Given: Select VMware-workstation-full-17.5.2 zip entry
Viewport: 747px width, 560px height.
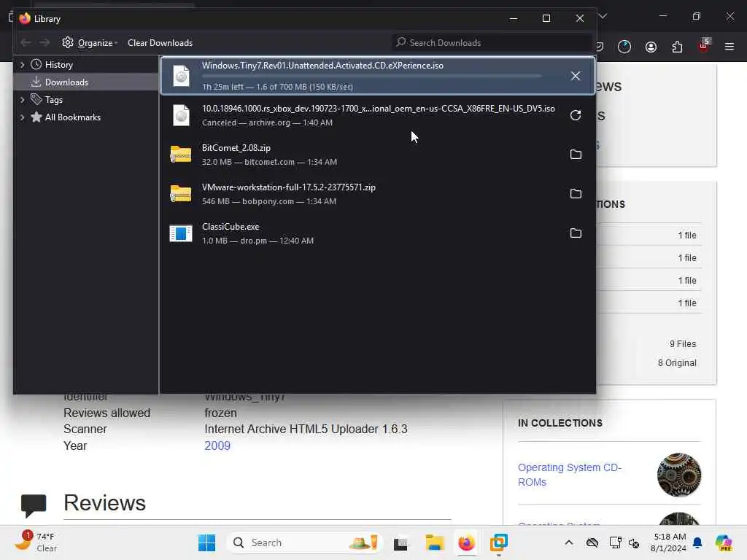Looking at the screenshot, I should (x=377, y=194).
